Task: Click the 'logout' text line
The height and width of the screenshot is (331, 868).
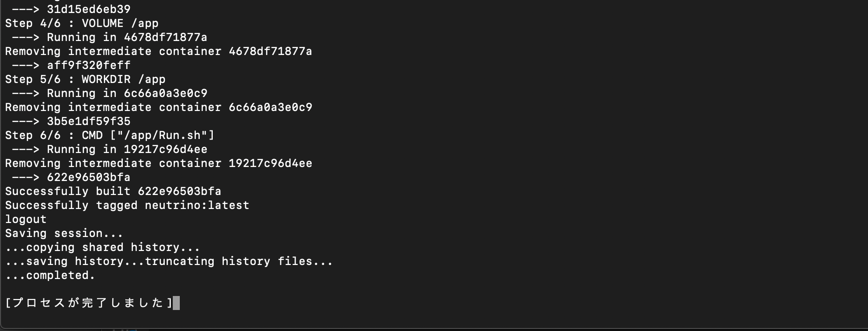Action: (26, 219)
